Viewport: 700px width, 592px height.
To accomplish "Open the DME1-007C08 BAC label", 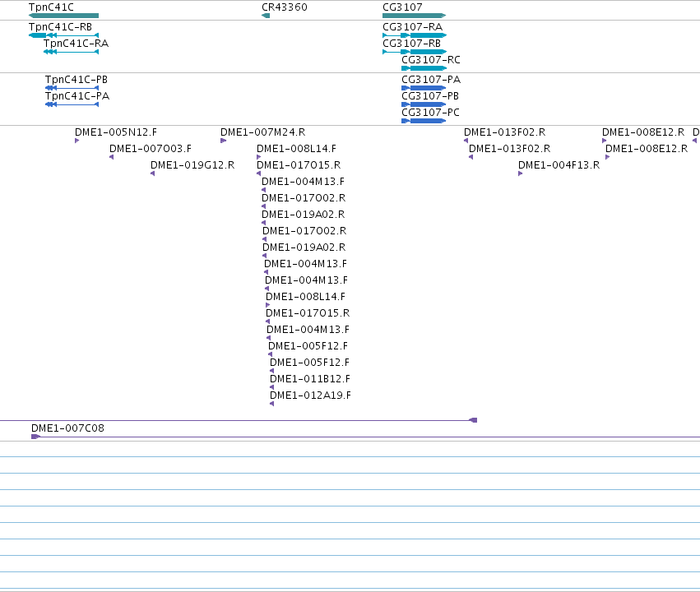I will pyautogui.click(x=67, y=428).
